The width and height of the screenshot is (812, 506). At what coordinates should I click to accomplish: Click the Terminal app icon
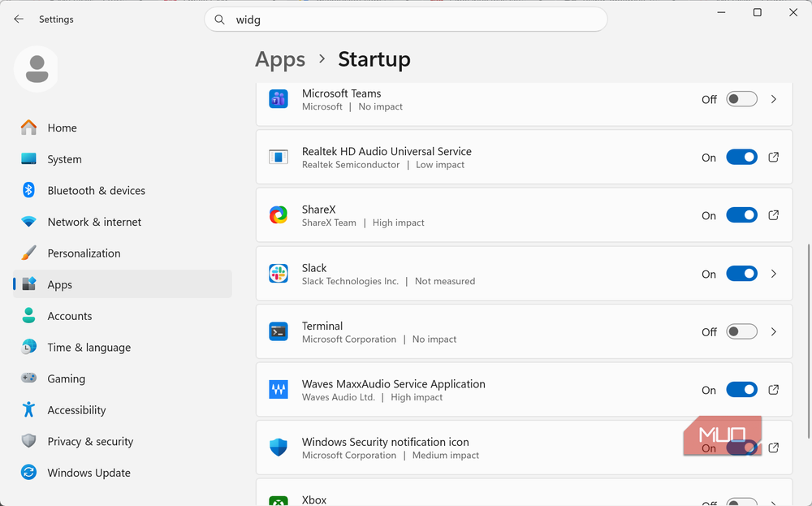click(279, 331)
